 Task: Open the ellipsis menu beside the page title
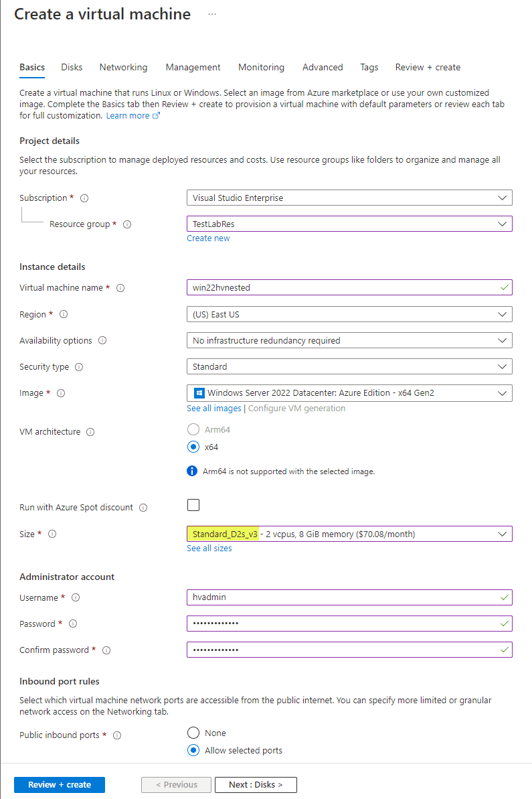(x=211, y=14)
